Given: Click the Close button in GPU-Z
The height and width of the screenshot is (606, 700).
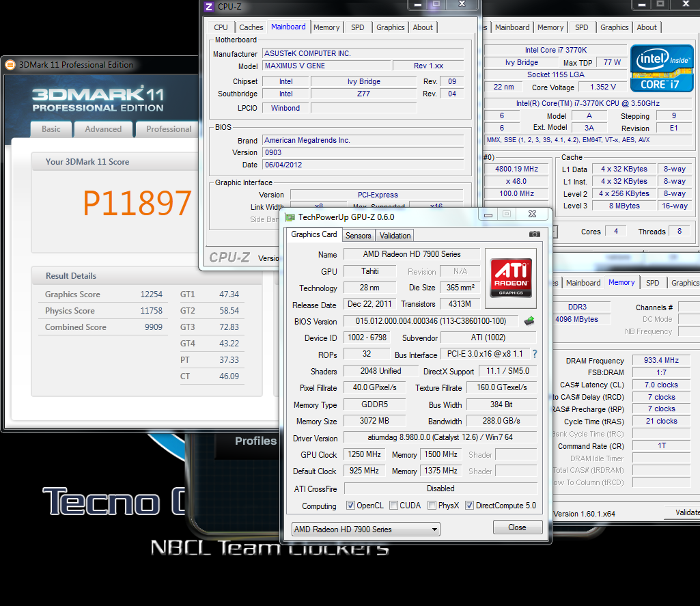Looking at the screenshot, I should click(518, 527).
